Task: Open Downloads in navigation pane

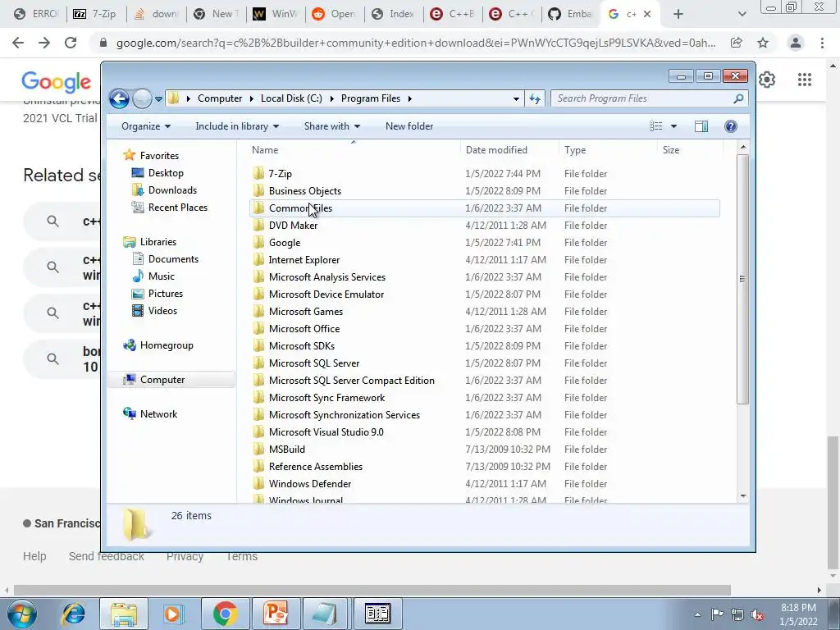Action: pyautogui.click(x=172, y=190)
